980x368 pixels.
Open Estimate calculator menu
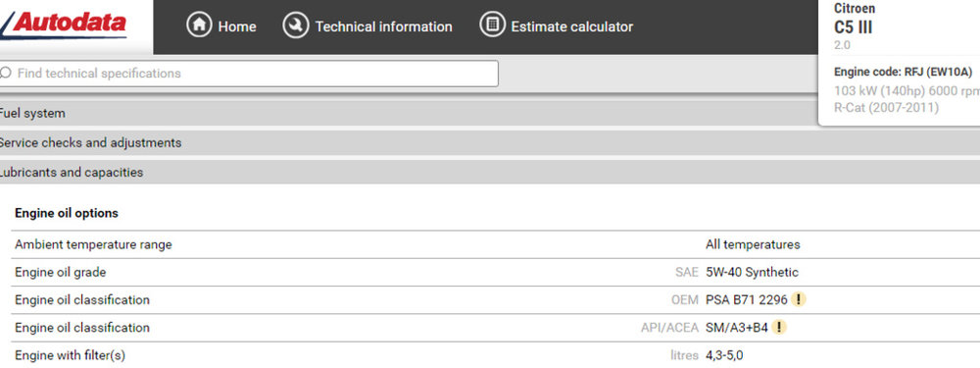pos(557,26)
